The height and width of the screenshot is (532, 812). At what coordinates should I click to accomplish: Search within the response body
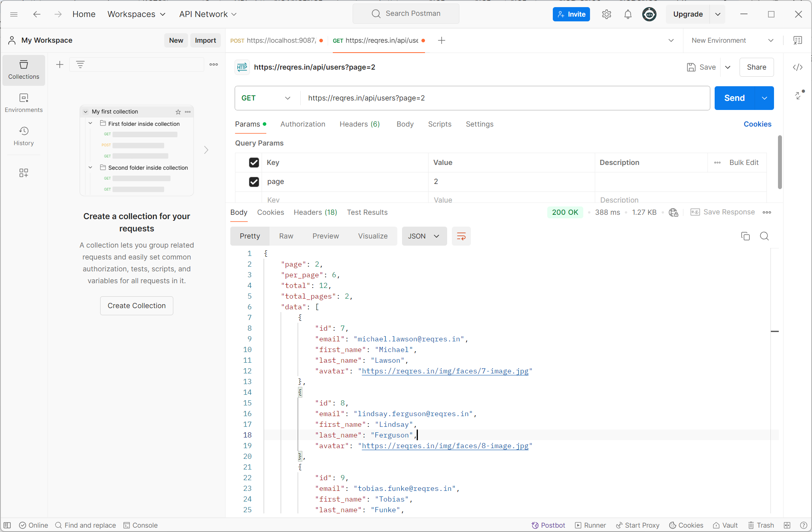(x=764, y=236)
